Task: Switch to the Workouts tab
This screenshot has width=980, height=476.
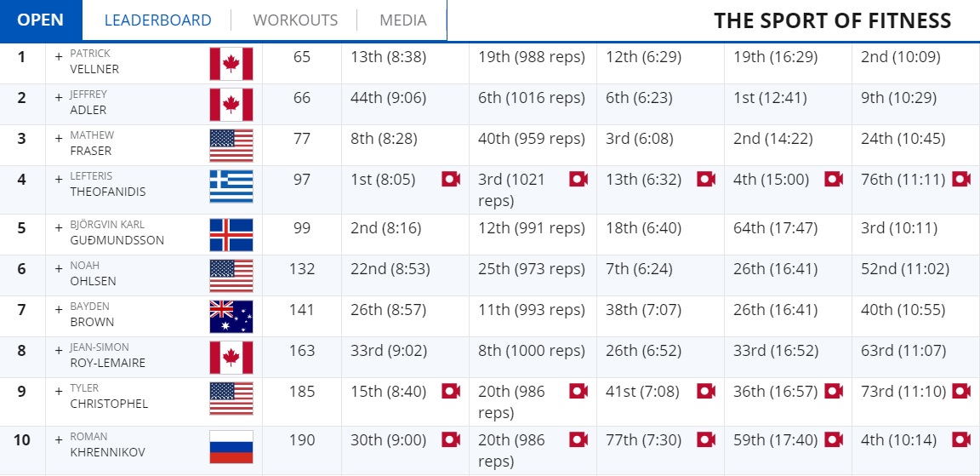Action: pos(295,20)
